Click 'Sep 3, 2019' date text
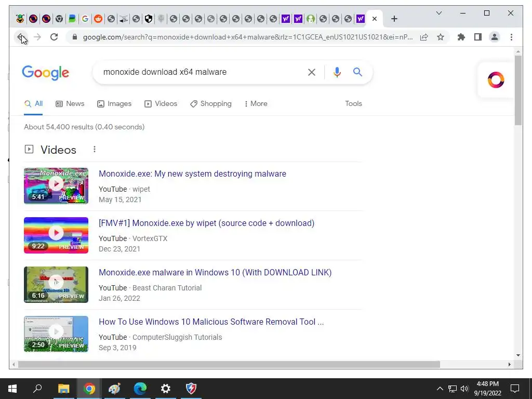This screenshot has height=399, width=532. point(117,348)
